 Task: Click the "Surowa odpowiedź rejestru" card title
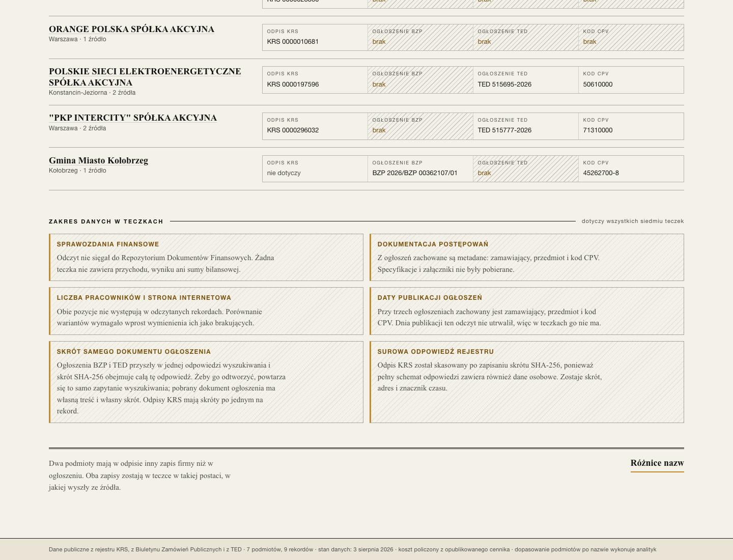[x=436, y=352]
